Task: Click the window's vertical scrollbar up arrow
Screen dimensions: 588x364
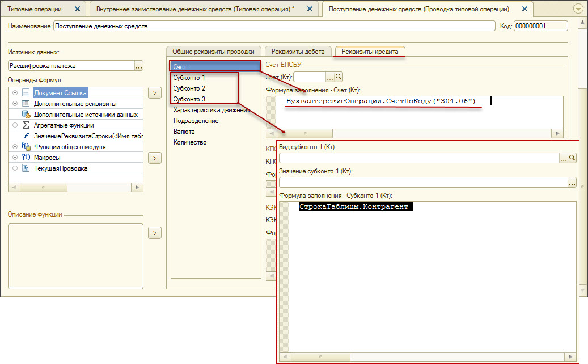Action: click(x=582, y=22)
